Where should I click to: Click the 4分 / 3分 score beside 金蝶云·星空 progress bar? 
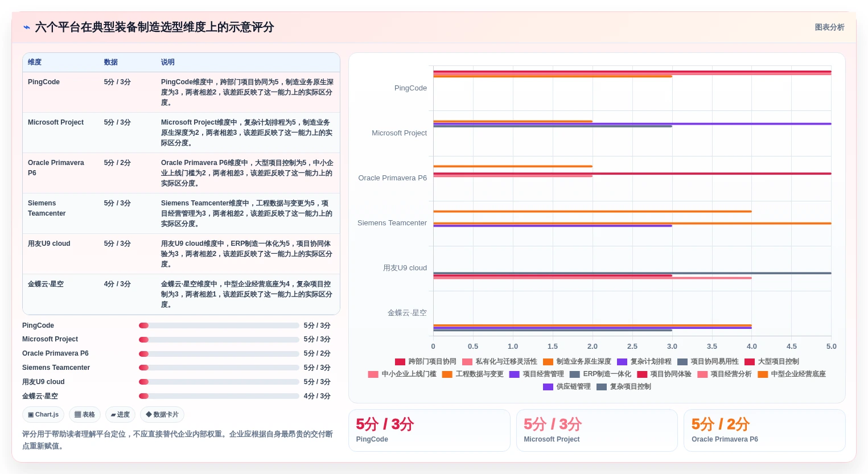[x=317, y=396]
